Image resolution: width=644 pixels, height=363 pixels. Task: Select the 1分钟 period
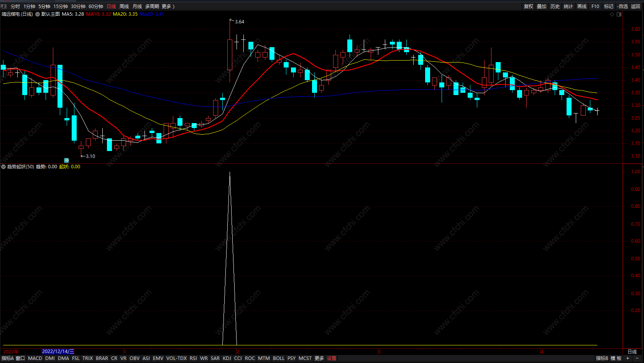click(29, 6)
